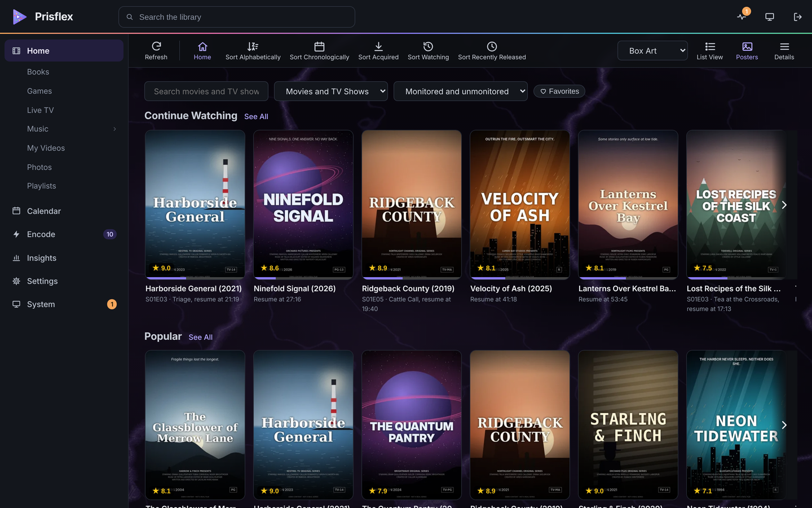Image resolution: width=812 pixels, height=508 pixels.
Task: Click the Prisflex logo
Action: [43, 17]
